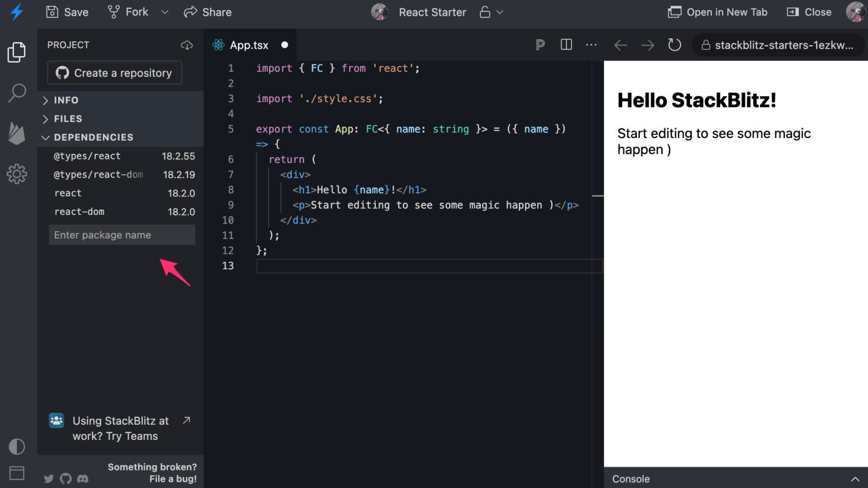Screen dimensions: 868x488
Task: Open the editor overflow ellipsis menu
Action: tap(591, 45)
